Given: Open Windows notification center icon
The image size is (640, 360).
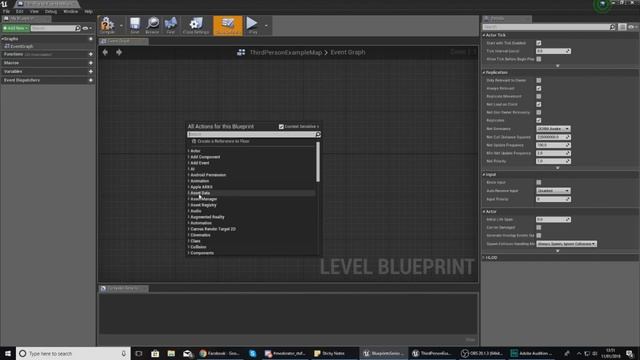Looking at the screenshot, I should [x=629, y=353].
